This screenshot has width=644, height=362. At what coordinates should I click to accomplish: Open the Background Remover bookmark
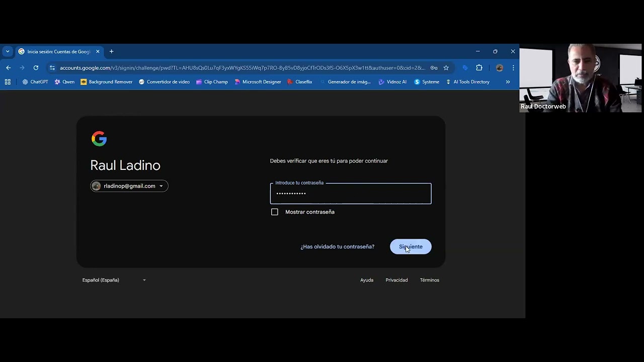[x=106, y=82]
